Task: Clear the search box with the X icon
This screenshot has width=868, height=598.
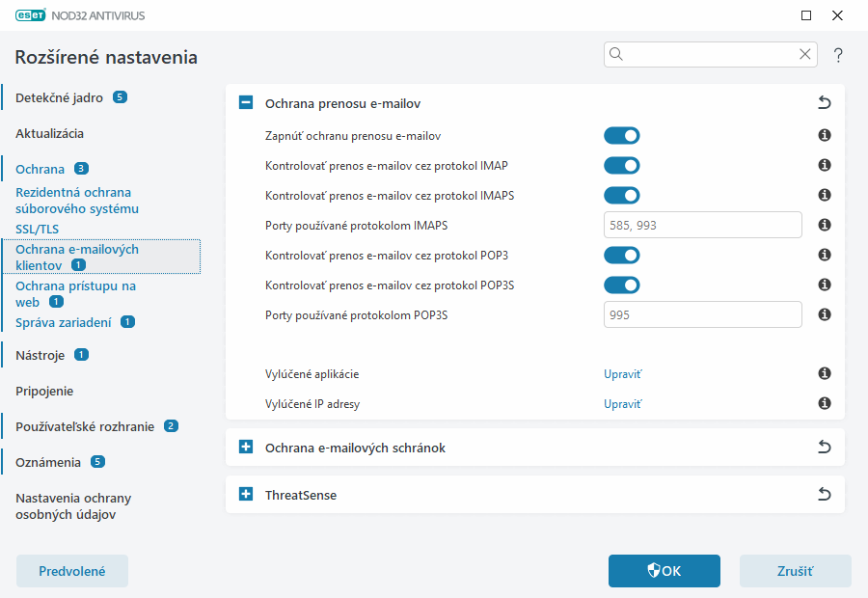Action: (x=805, y=54)
